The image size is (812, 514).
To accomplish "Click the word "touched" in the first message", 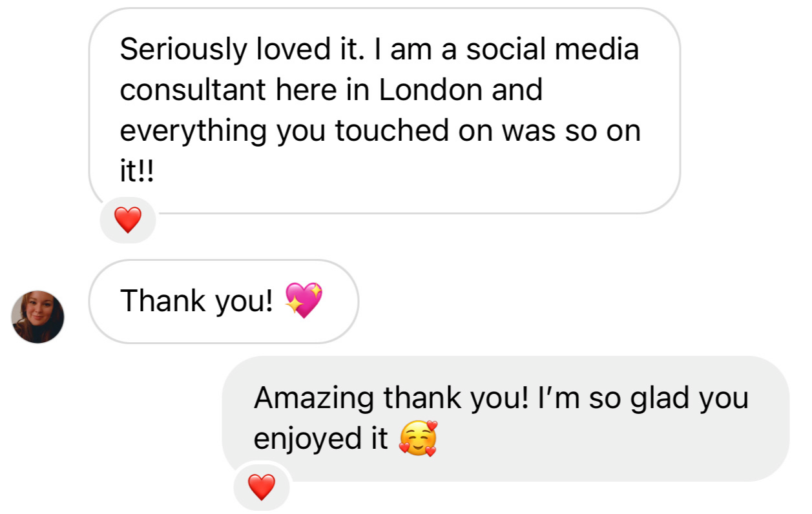I will coord(386,130).
